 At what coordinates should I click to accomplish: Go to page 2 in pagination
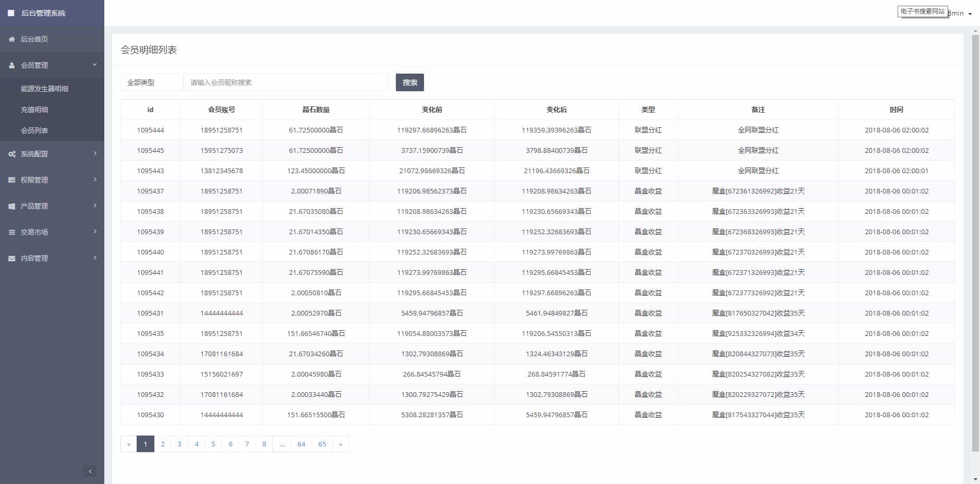163,444
